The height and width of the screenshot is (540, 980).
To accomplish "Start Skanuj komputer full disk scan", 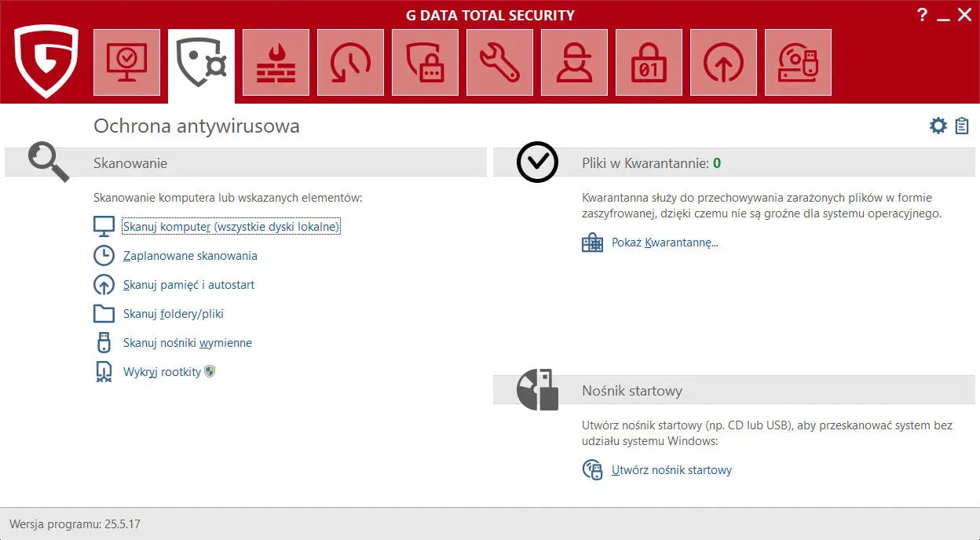I will pos(230,226).
